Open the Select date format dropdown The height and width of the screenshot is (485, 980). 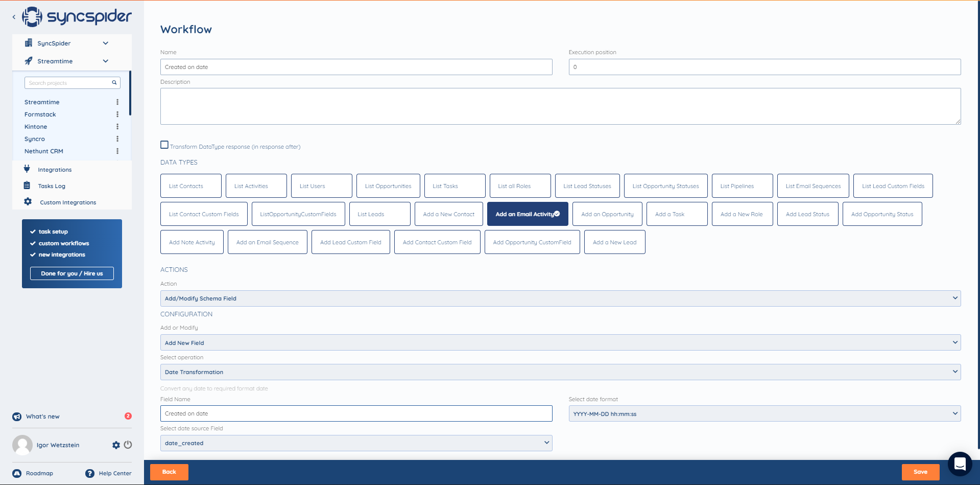click(x=764, y=413)
